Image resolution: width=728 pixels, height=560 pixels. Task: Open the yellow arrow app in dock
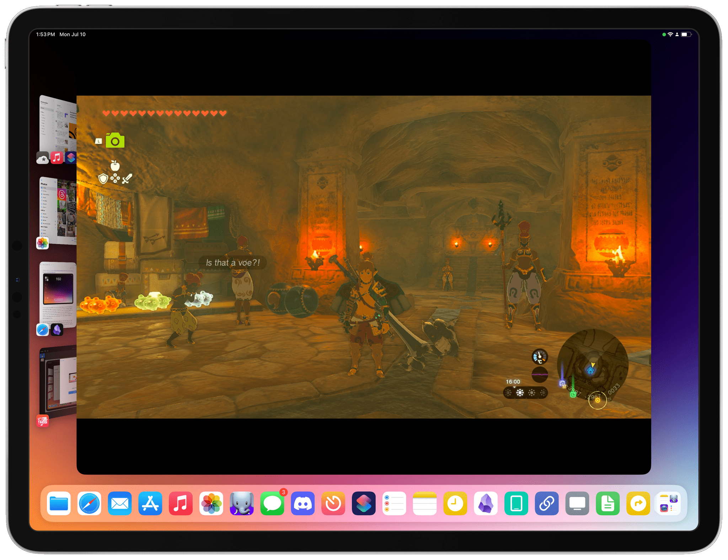click(x=638, y=504)
